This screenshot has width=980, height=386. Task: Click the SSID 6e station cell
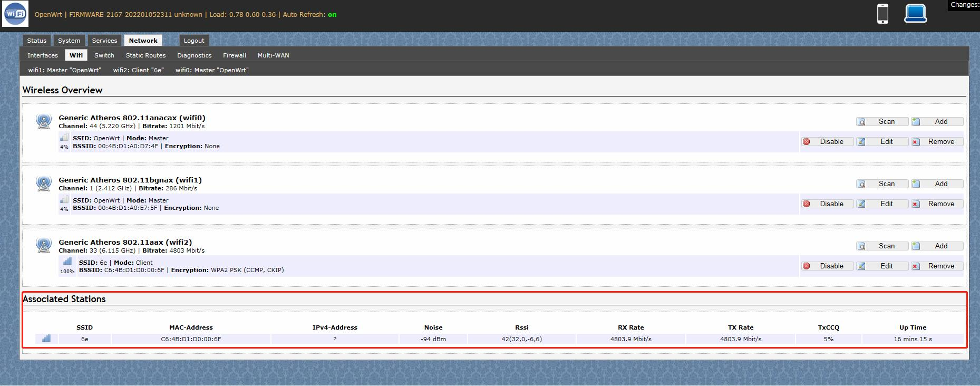pos(84,339)
